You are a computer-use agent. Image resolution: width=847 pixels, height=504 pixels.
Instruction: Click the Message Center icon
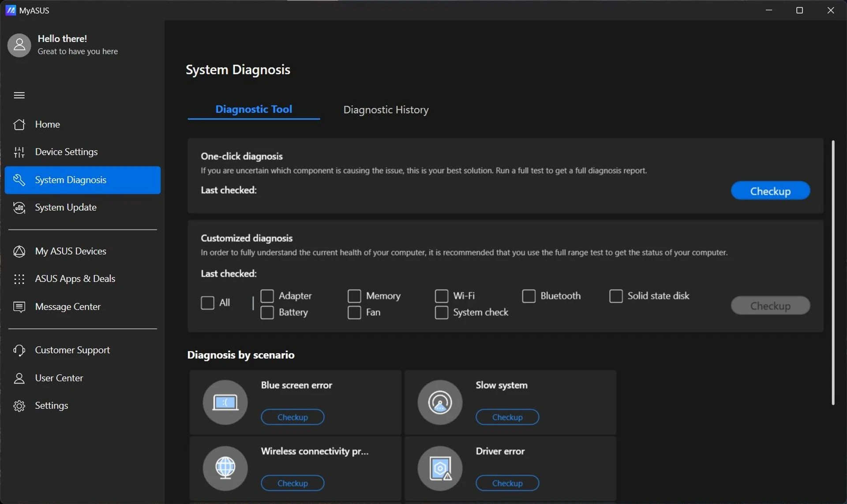[19, 306]
